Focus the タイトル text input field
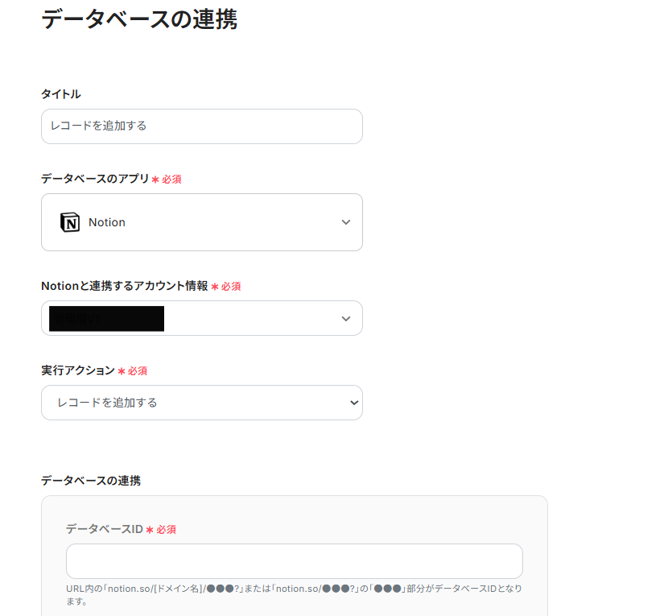The image size is (672, 616). pyautogui.click(x=201, y=126)
